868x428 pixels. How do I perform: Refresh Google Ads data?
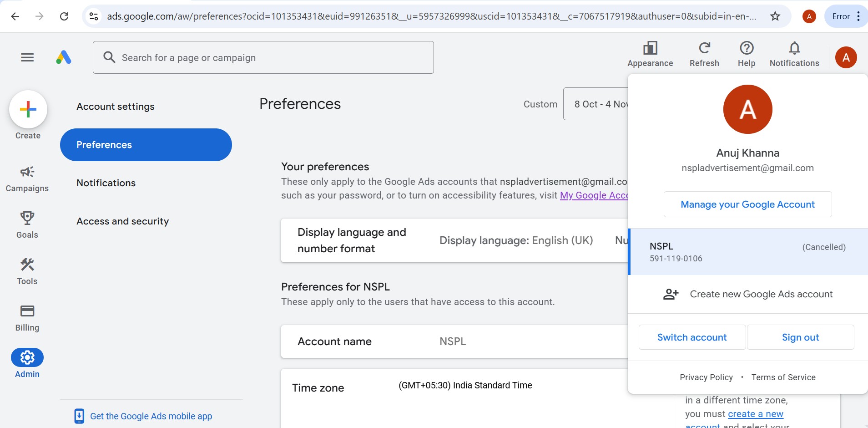(704, 55)
